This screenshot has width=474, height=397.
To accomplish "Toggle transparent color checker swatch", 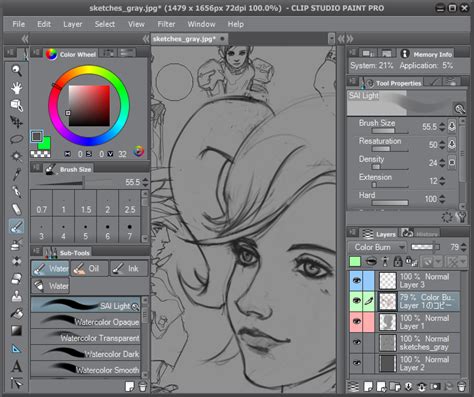I will pyautogui.click(x=40, y=154).
